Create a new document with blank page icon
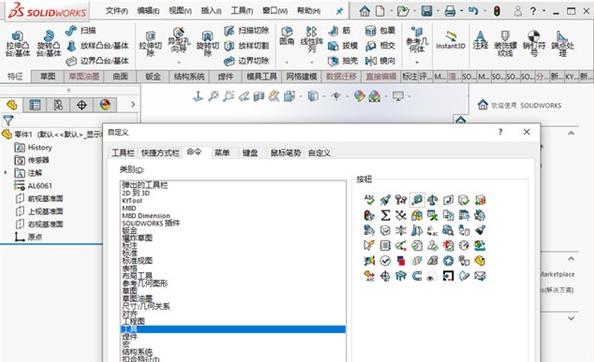 pyautogui.click(x=380, y=11)
